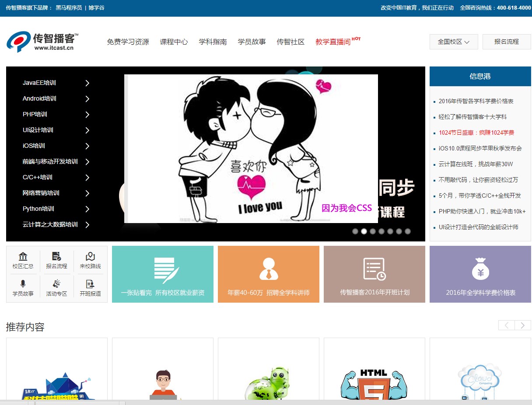The image size is (532, 405).
Task: Expand the C/C++培训 arrow
Action: [87, 178]
